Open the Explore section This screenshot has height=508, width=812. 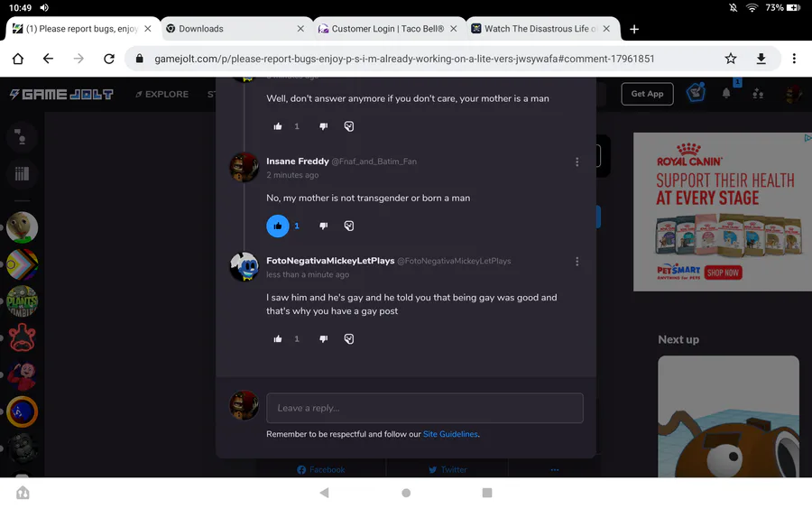(x=161, y=94)
